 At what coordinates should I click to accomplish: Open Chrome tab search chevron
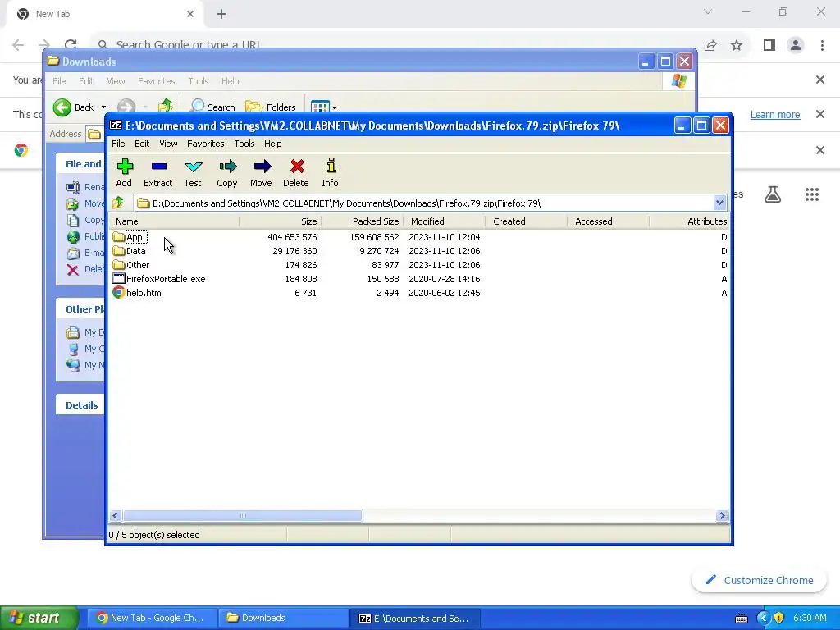(708, 11)
